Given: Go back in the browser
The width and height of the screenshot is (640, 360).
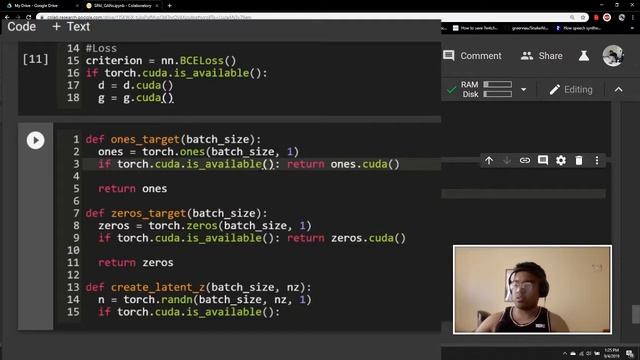Looking at the screenshot, I should (7, 17).
